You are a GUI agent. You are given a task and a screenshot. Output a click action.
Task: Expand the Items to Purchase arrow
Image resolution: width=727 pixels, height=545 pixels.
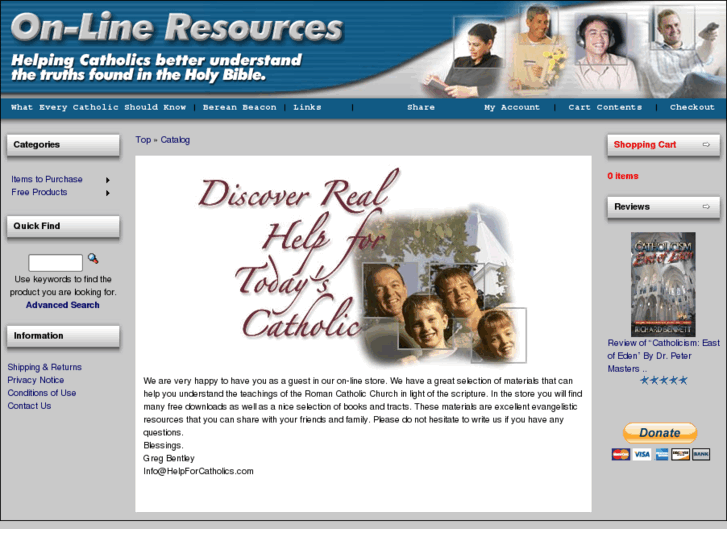coord(108,180)
